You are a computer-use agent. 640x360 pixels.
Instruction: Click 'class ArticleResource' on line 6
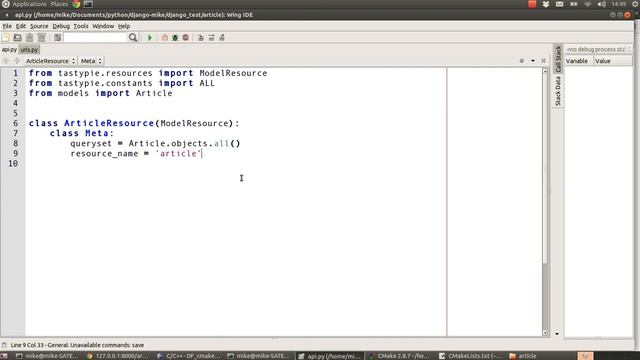(x=91, y=123)
